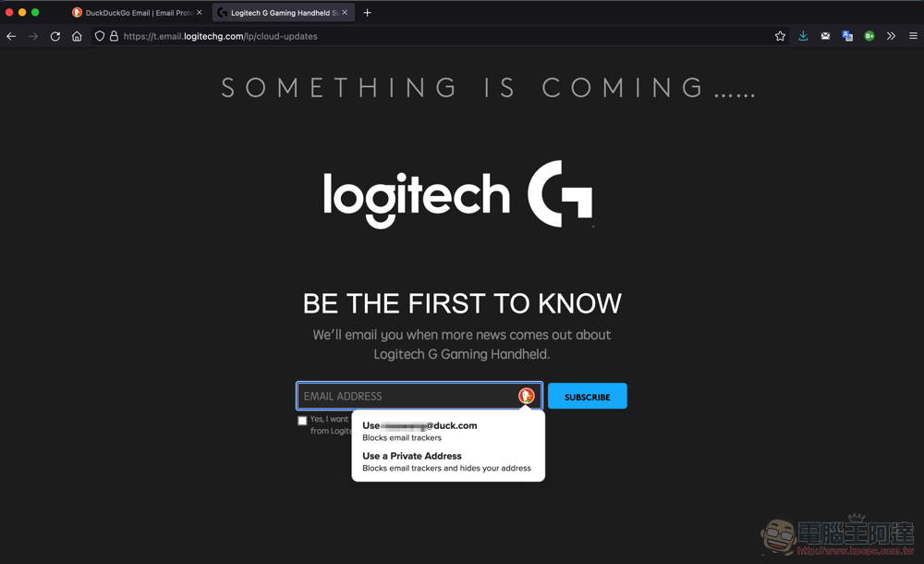The height and width of the screenshot is (564, 924).
Task: Focus the Email Address input field
Action: pos(408,396)
